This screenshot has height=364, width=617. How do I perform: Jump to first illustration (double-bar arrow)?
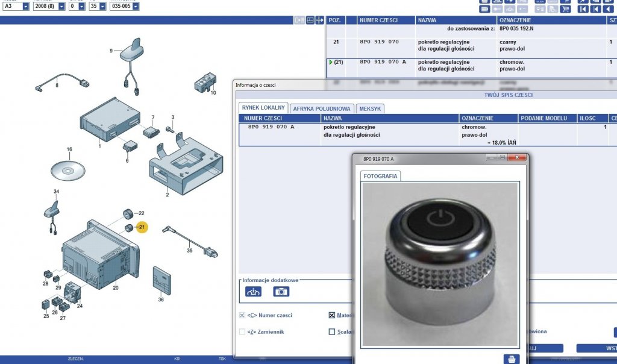point(583,8)
